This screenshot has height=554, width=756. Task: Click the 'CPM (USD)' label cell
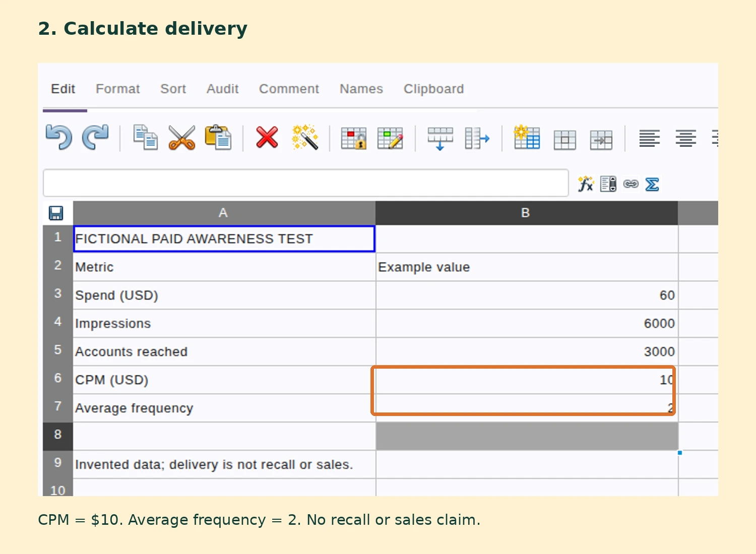click(x=224, y=380)
